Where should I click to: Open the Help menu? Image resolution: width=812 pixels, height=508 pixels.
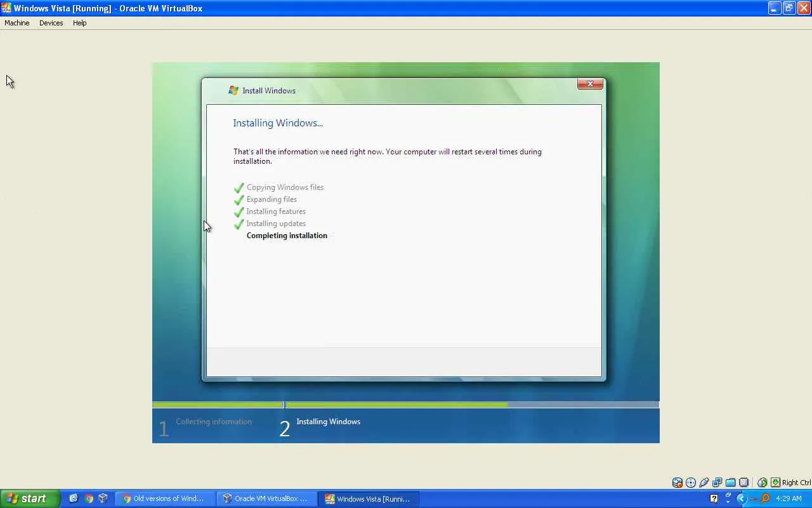tap(79, 23)
